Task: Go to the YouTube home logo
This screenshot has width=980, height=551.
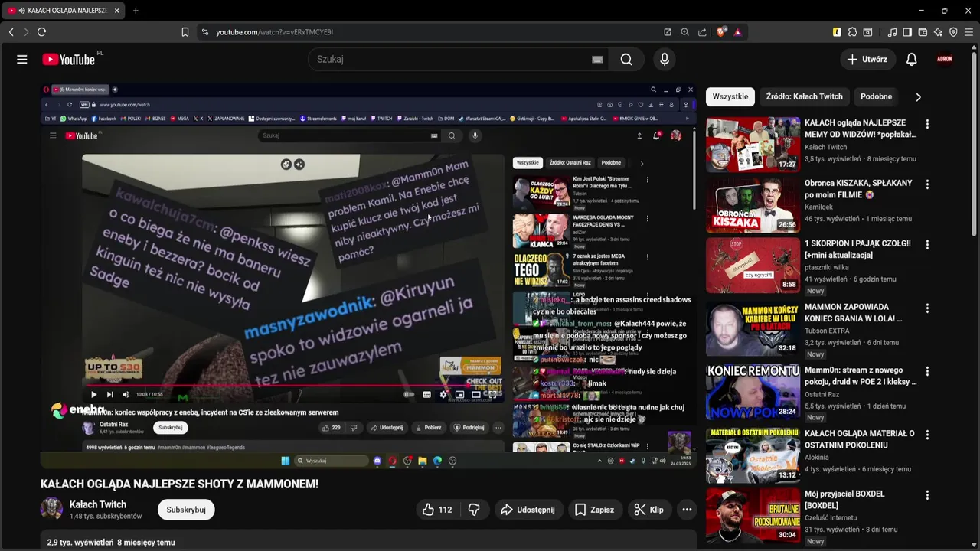Action: 70,59
